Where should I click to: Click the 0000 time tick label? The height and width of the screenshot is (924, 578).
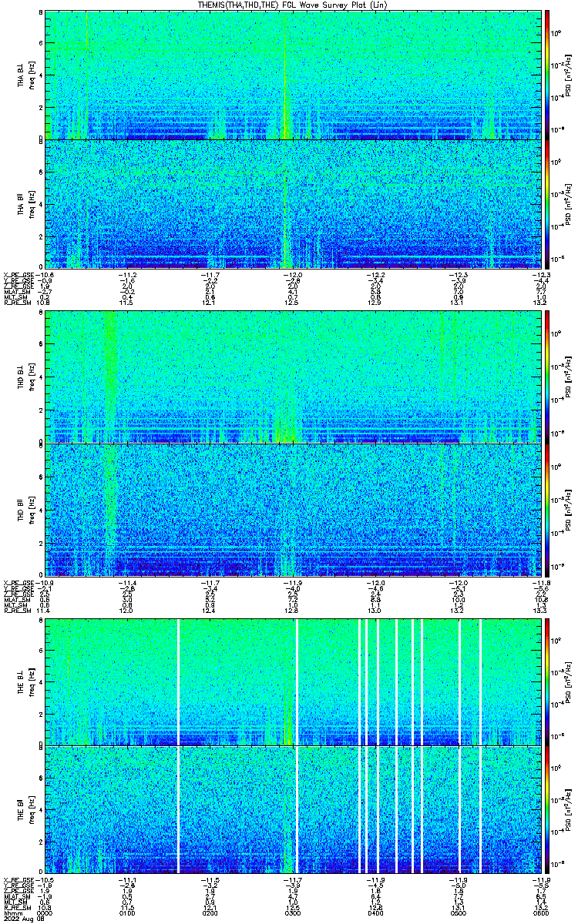tap(45, 912)
